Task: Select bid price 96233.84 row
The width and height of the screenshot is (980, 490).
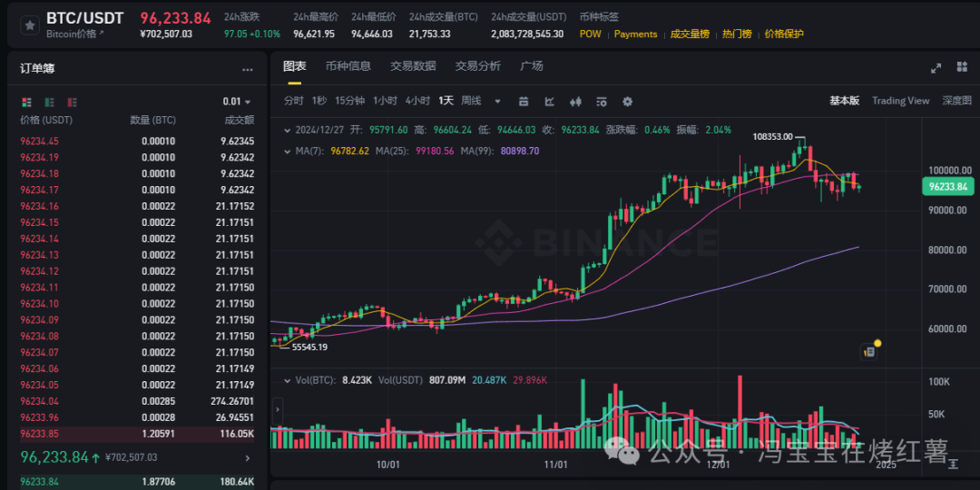Action: 137,481
